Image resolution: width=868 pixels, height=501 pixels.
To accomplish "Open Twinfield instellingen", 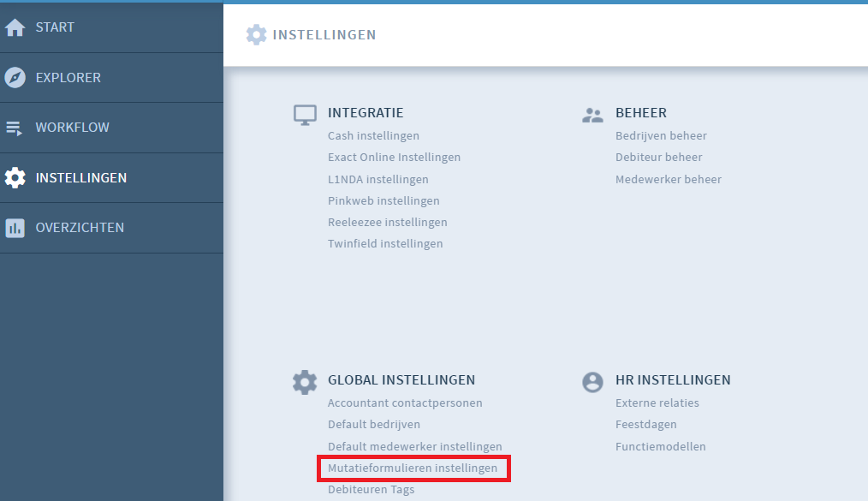I will [x=385, y=243].
